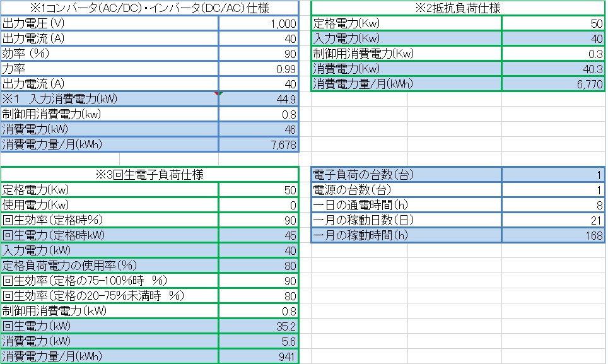Select the ※1コンバータ・インバータ仕様 header cell
The image size is (608, 364).
click(x=149, y=8)
